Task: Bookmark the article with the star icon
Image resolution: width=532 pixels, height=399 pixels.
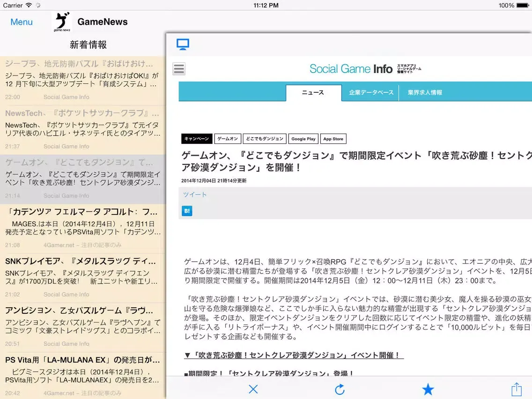Action: (x=428, y=389)
